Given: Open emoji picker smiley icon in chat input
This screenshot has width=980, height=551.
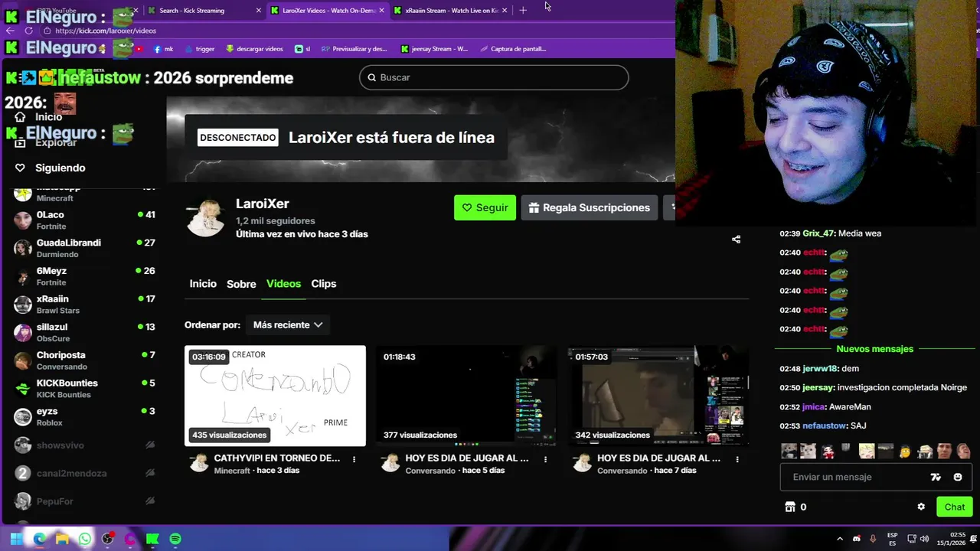Looking at the screenshot, I should 958,477.
